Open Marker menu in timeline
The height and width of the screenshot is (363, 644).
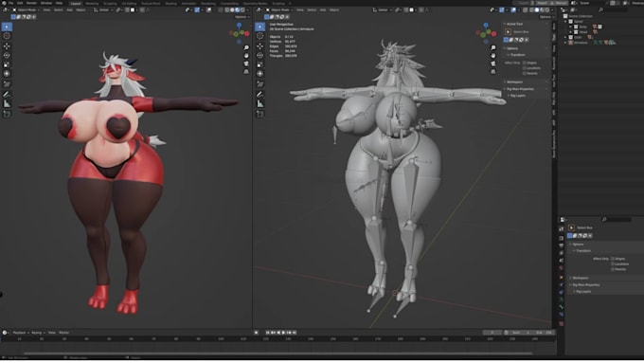click(x=63, y=333)
